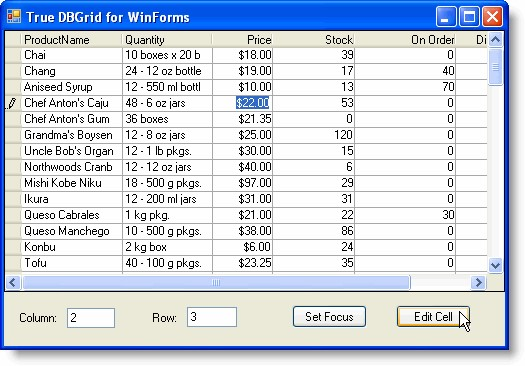Screen dimensions: 525x366
Task: Minimize the True DBGrid window
Action: tap(446, 16)
